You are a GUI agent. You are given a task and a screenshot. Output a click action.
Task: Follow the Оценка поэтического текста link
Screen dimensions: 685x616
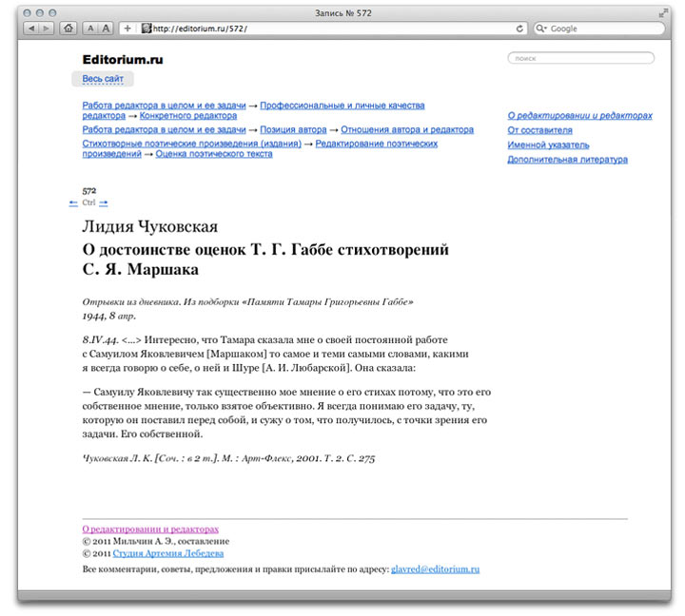[x=214, y=153]
